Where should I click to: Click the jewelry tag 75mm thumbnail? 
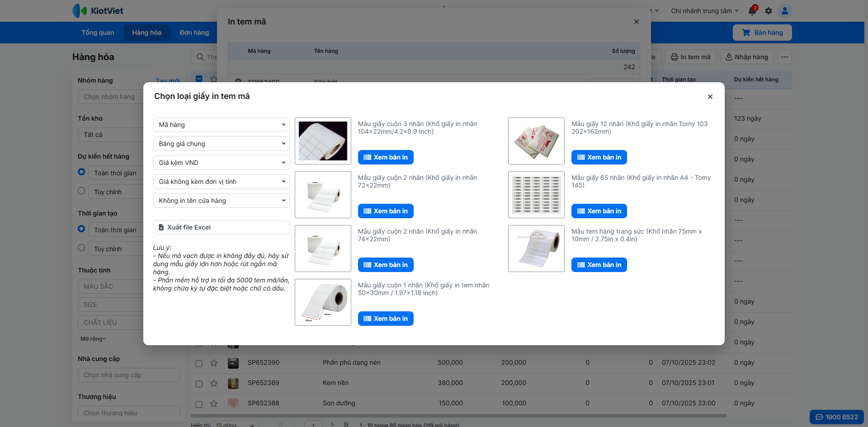pos(536,249)
